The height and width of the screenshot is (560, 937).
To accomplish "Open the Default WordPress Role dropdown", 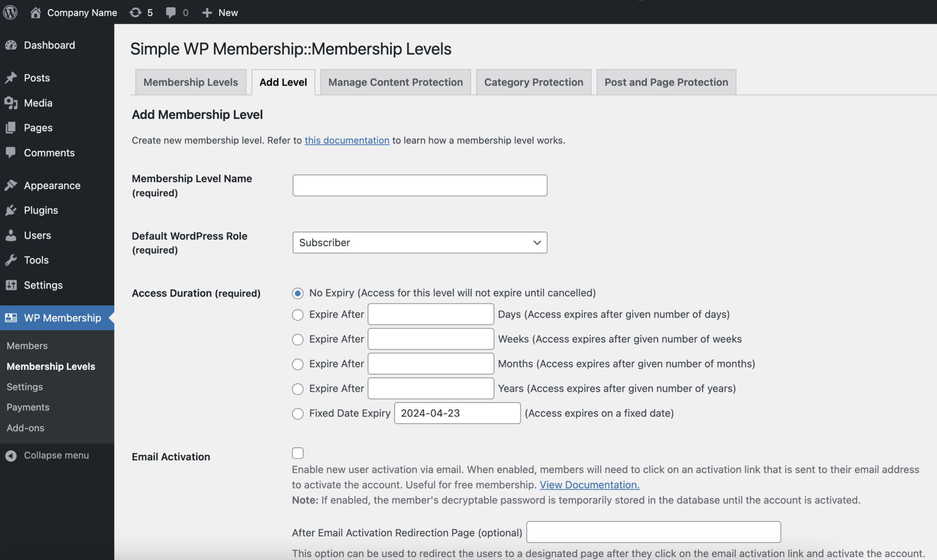I will click(420, 242).
